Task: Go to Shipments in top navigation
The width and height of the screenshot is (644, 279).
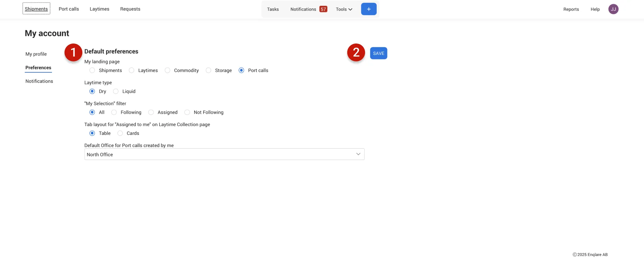Action: [x=36, y=9]
